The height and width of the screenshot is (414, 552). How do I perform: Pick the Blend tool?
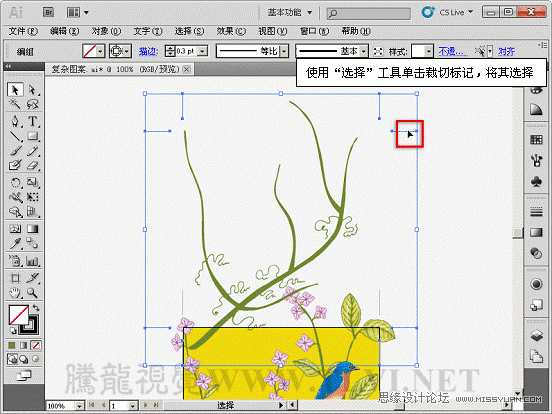(32, 243)
